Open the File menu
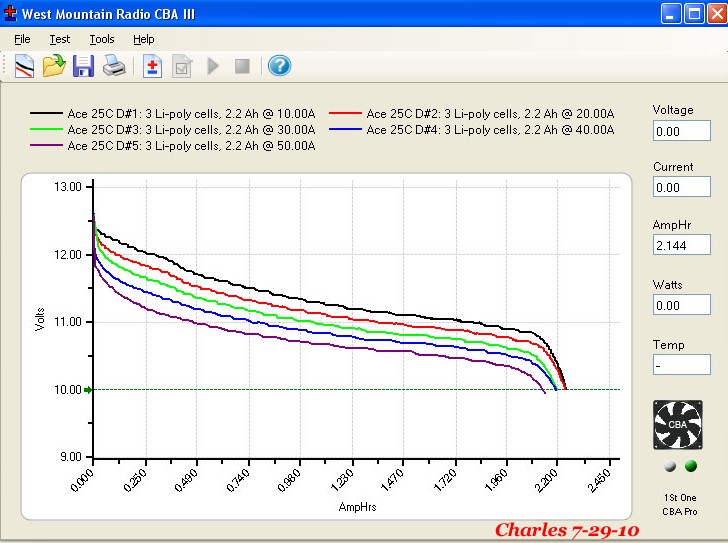 coord(22,39)
